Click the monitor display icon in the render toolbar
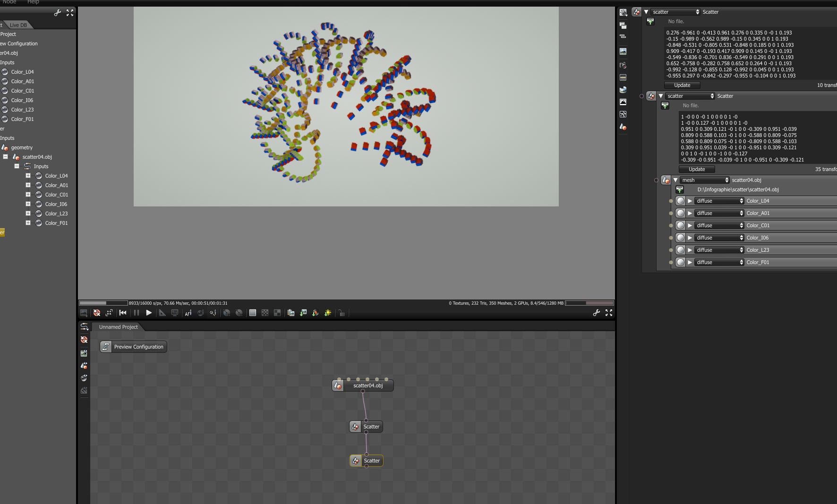This screenshot has height=504, width=837. 175,313
